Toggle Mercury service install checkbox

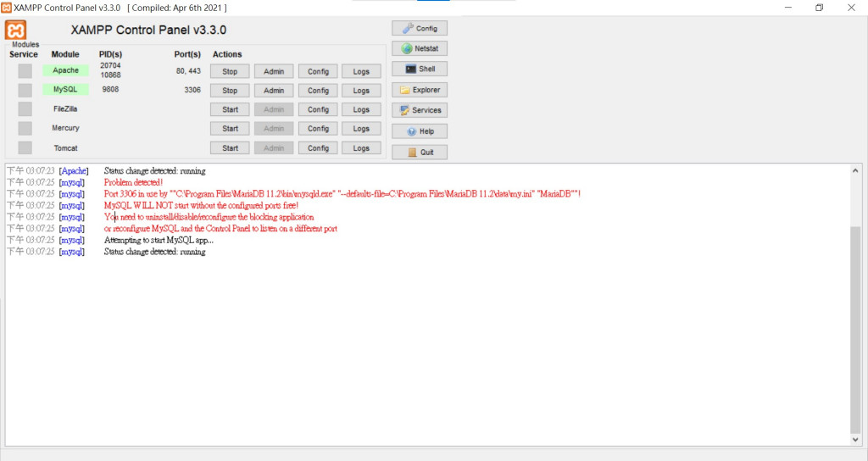click(25, 129)
